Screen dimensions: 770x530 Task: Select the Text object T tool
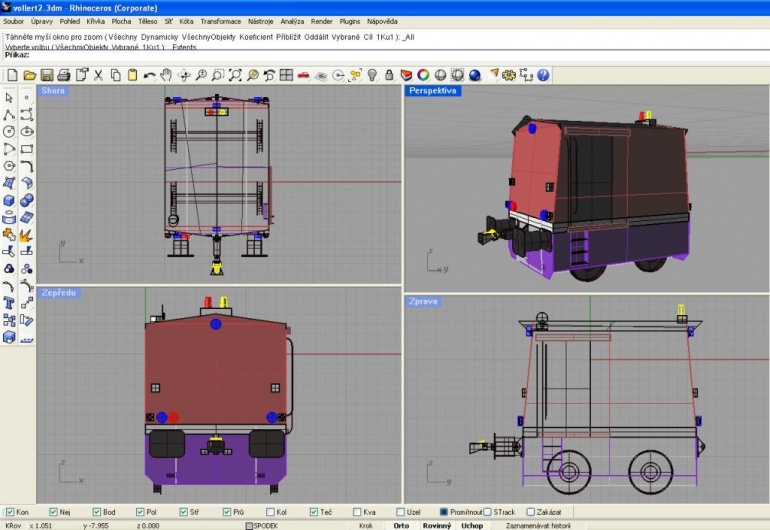[x=9, y=303]
